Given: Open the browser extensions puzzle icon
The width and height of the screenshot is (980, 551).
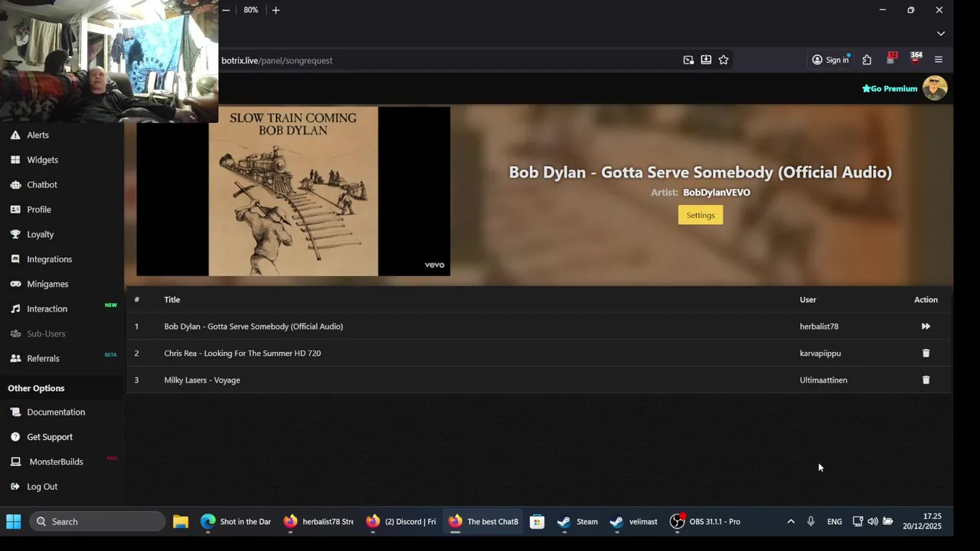Looking at the screenshot, I should pos(867,60).
